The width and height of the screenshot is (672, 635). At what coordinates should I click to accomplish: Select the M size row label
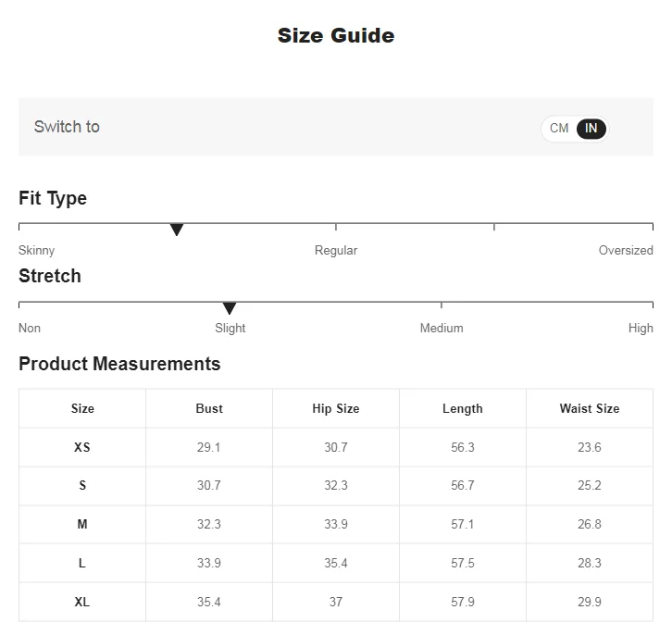[x=82, y=524]
